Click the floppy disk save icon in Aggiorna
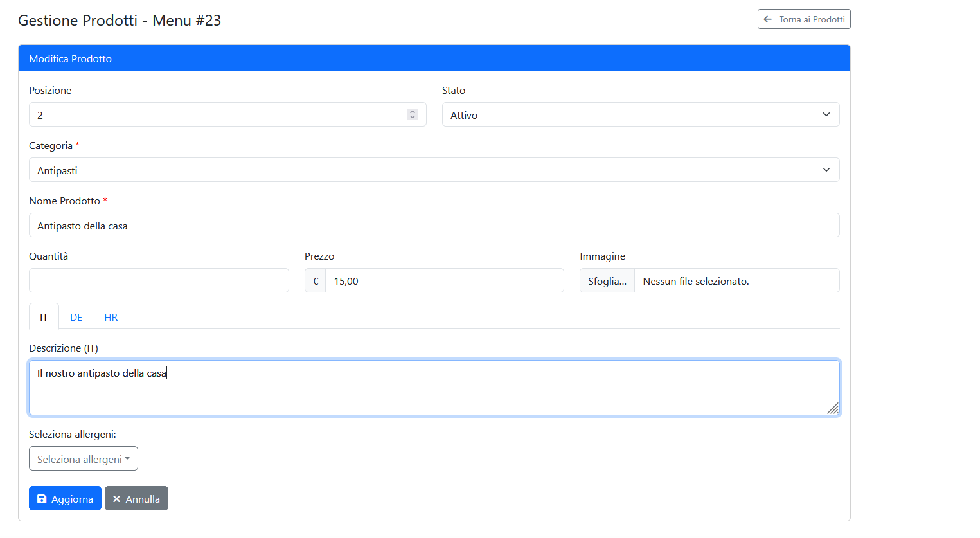The height and width of the screenshot is (538, 980). 42,499
